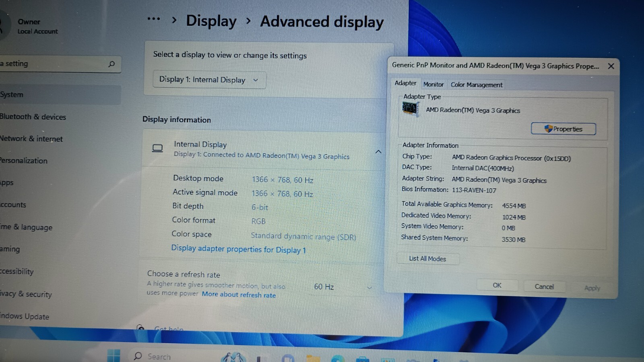Switch to the Color Management tab

click(x=476, y=85)
